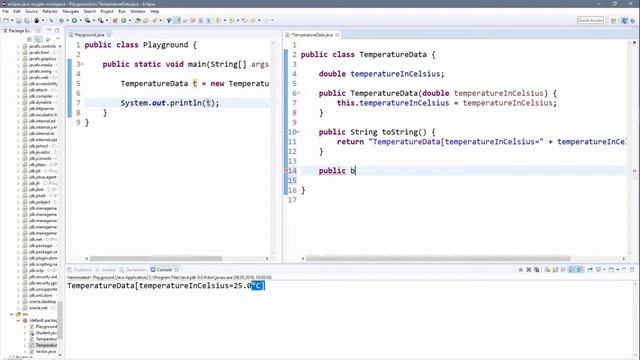640x360 pixels.
Task: Click the Toggle Mark Occurrences toolbar icon
Action: pyautogui.click(x=177, y=20)
